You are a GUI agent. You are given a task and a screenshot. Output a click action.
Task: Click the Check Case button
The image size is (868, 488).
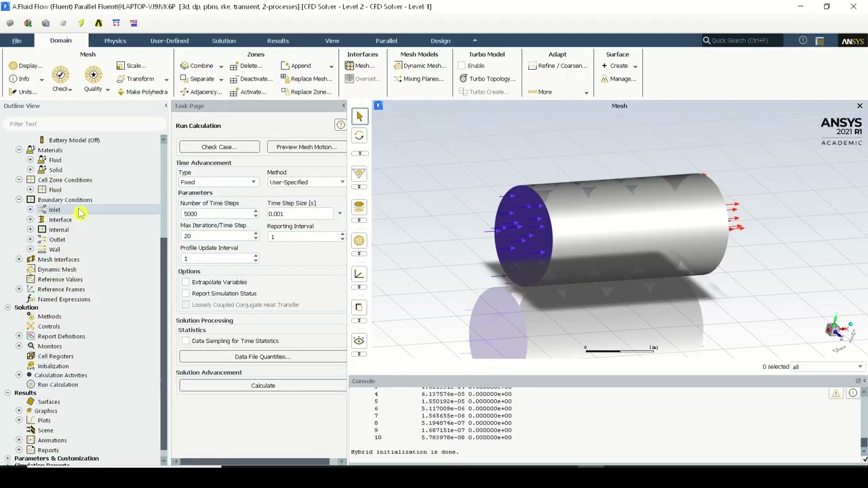click(219, 147)
